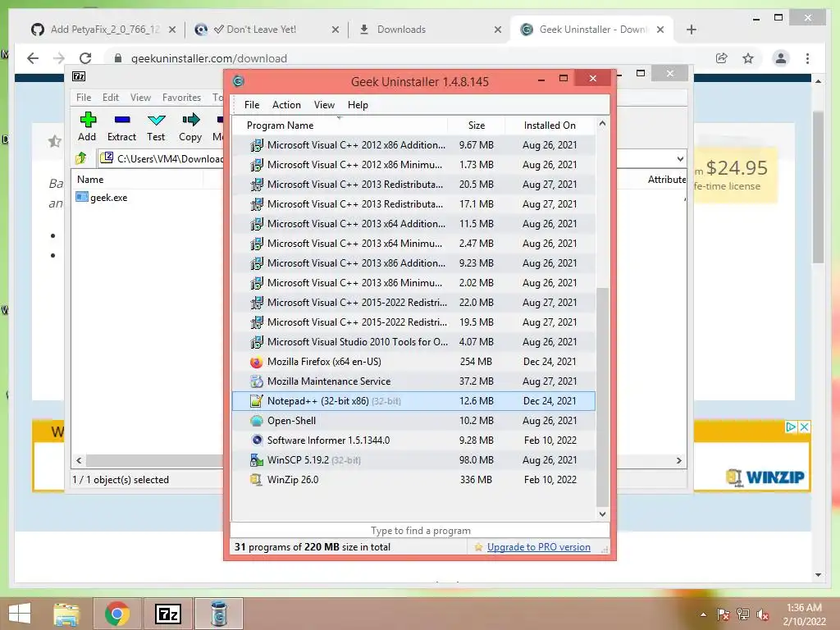Close the Downloads tab
840x630 pixels.
pyautogui.click(x=498, y=30)
